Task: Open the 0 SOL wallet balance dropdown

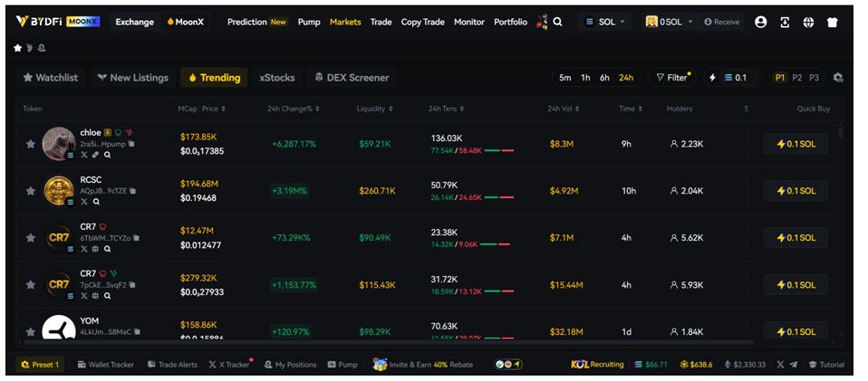Action: point(670,22)
